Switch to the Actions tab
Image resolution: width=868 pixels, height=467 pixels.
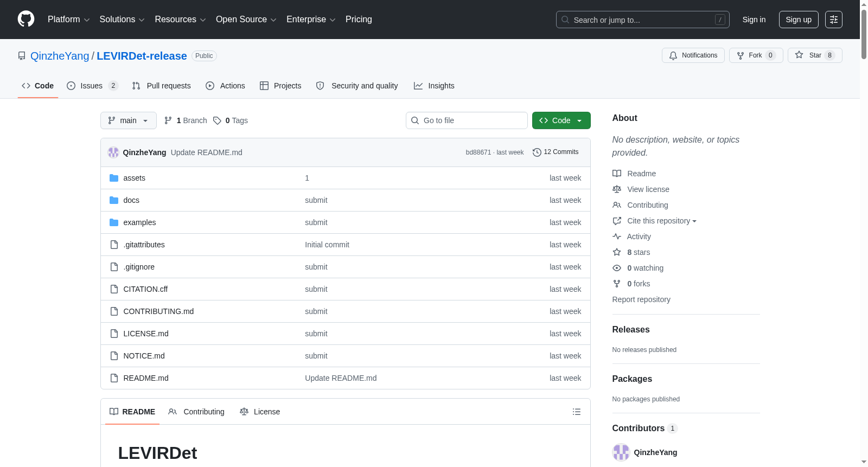coord(226,86)
